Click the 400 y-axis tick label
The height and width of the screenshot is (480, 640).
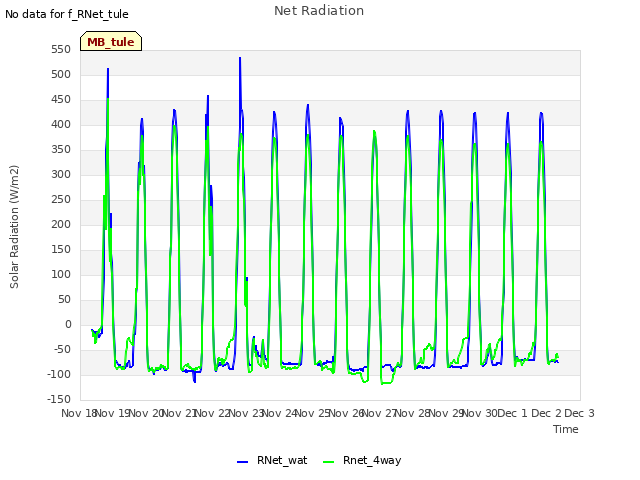(61, 124)
